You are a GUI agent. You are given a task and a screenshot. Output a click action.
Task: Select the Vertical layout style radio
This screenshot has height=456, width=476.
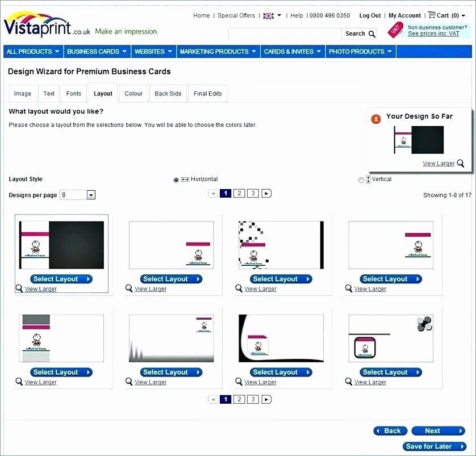[361, 180]
